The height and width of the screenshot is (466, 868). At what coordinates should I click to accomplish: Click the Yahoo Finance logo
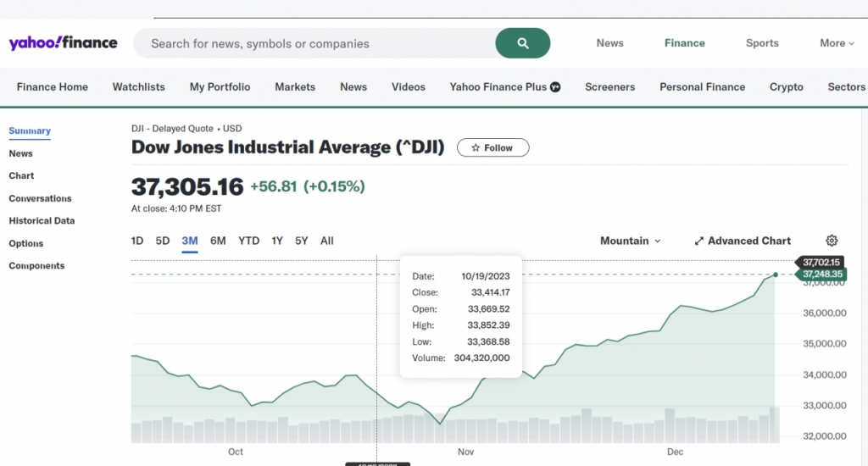pos(64,43)
